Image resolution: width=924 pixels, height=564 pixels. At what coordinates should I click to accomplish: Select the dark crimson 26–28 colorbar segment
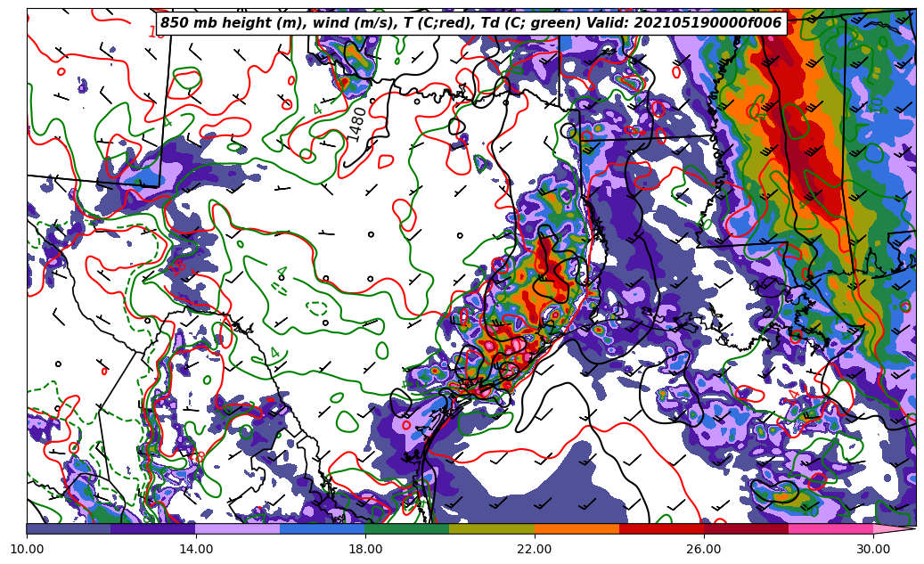pos(746,528)
